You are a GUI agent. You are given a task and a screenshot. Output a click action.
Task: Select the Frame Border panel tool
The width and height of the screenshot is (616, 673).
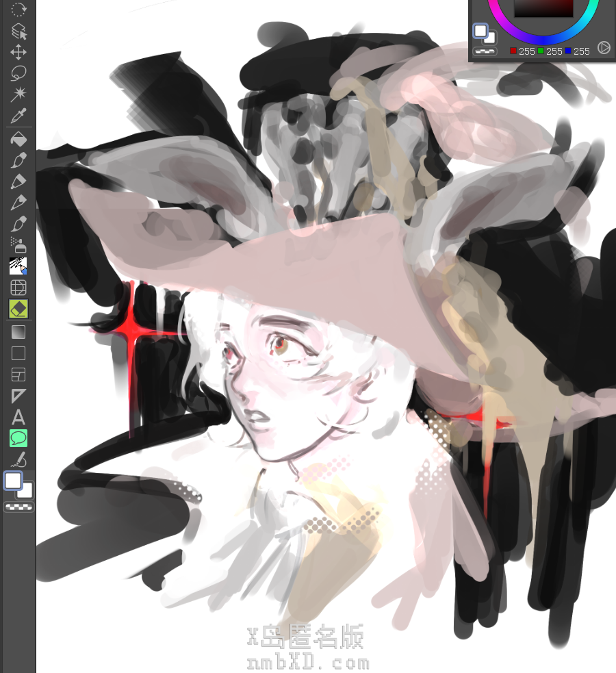point(18,374)
